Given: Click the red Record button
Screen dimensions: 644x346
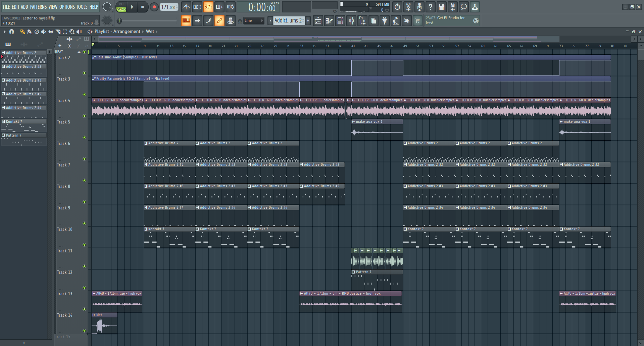Looking at the screenshot, I should click(x=154, y=7).
